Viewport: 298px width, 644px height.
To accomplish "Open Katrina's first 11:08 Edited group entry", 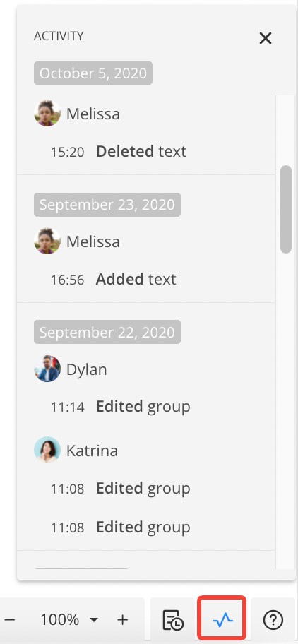I will point(120,489).
